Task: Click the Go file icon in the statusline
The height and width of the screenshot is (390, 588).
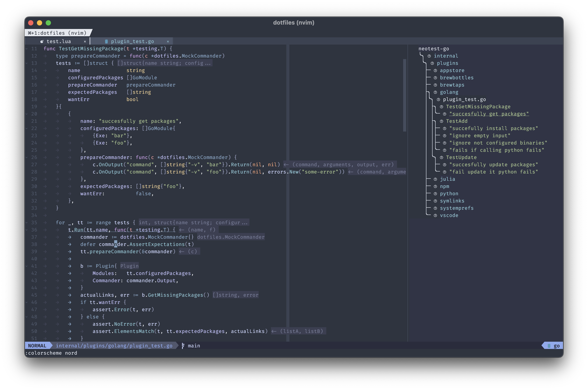Action: click(549, 346)
